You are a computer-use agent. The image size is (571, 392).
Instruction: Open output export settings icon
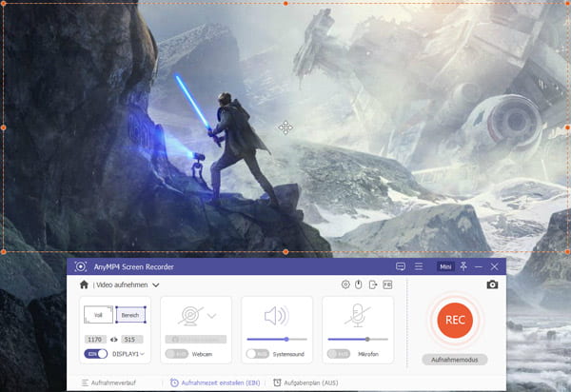(373, 284)
